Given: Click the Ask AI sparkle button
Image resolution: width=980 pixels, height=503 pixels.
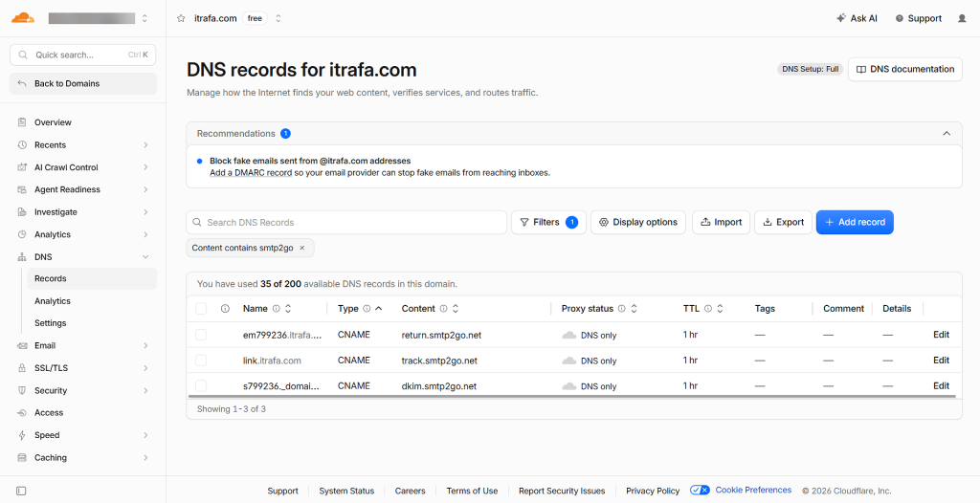Looking at the screenshot, I should tap(857, 19).
